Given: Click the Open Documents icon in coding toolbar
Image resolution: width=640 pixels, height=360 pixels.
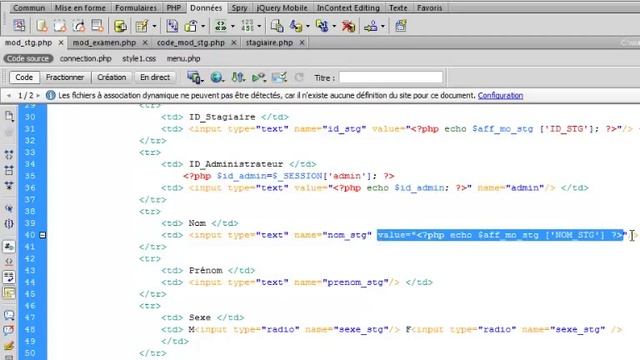Looking at the screenshot, I should click(x=9, y=116).
